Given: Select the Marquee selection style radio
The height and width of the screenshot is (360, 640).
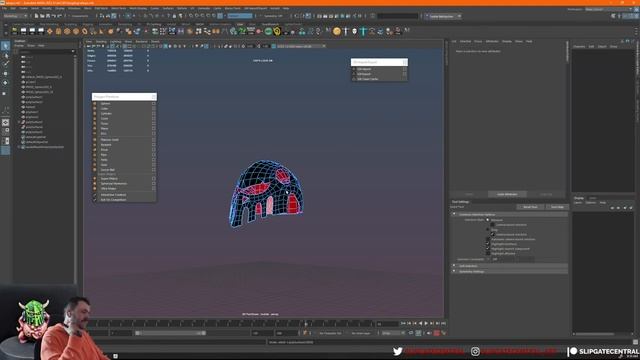Looking at the screenshot, I should 487,220.
